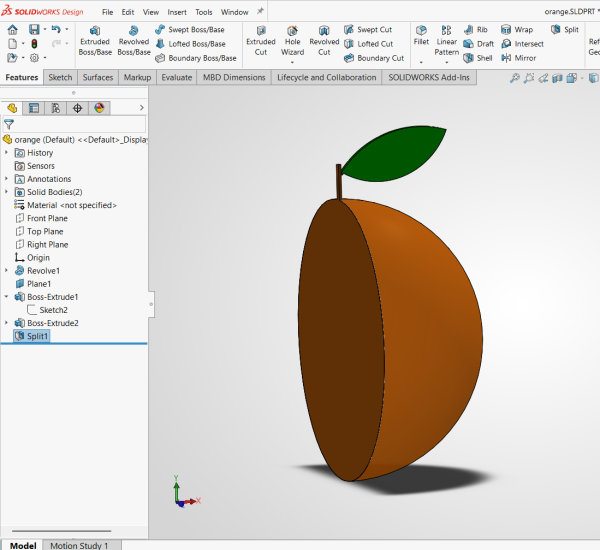Open the PropertyManager tab icon
This screenshot has height=550, width=600.
click(x=34, y=108)
